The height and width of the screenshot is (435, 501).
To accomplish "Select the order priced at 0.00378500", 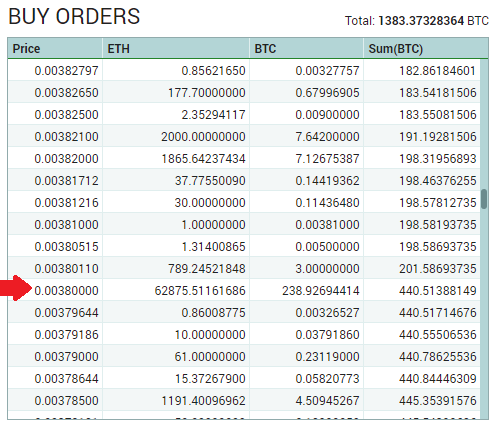I will click(x=244, y=401).
